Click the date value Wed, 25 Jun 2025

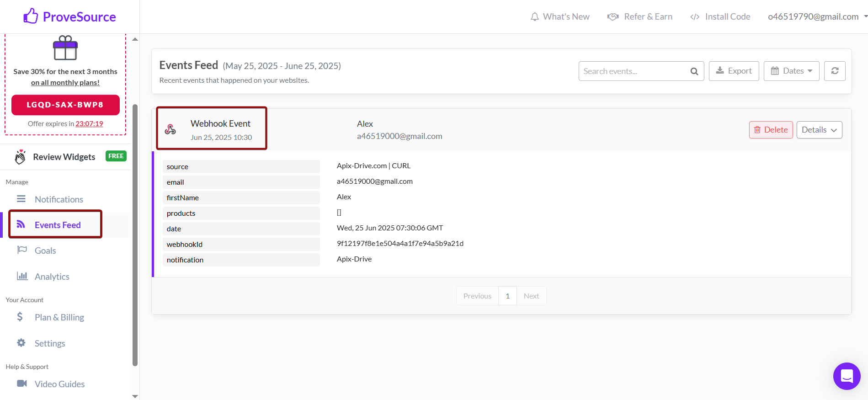pos(389,228)
